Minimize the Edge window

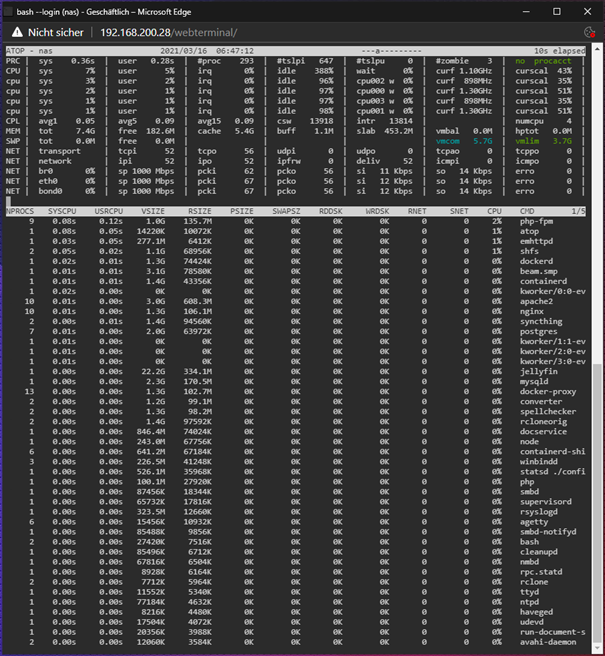526,12
